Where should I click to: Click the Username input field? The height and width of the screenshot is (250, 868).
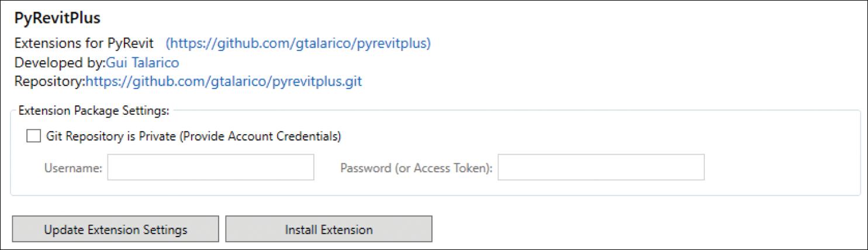tap(210, 167)
